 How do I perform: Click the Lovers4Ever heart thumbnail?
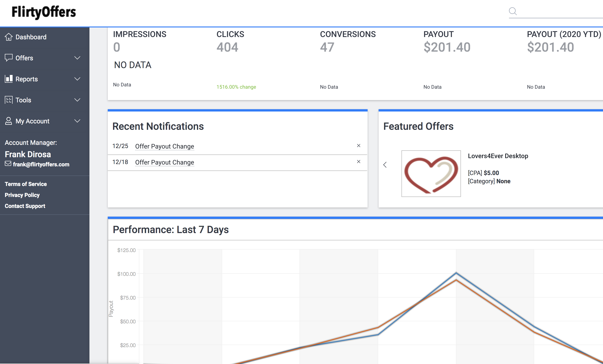click(x=431, y=174)
